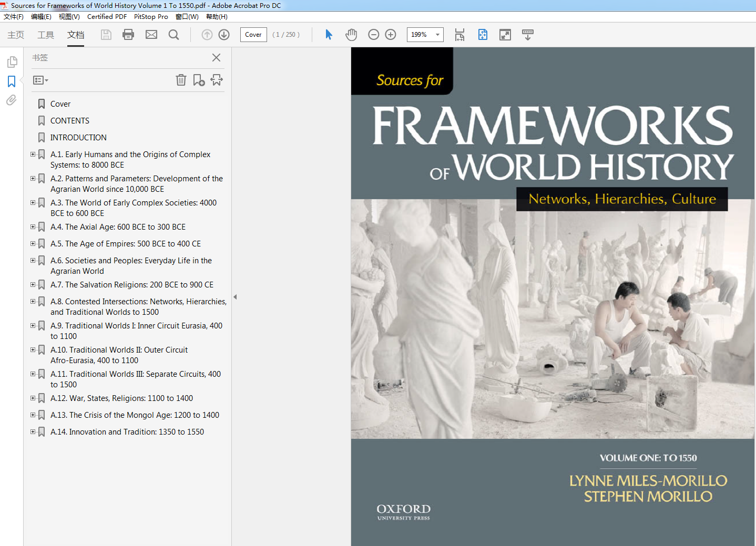Open A.6 Societies and Peoples bookmark
The image size is (756, 546).
click(x=131, y=266)
